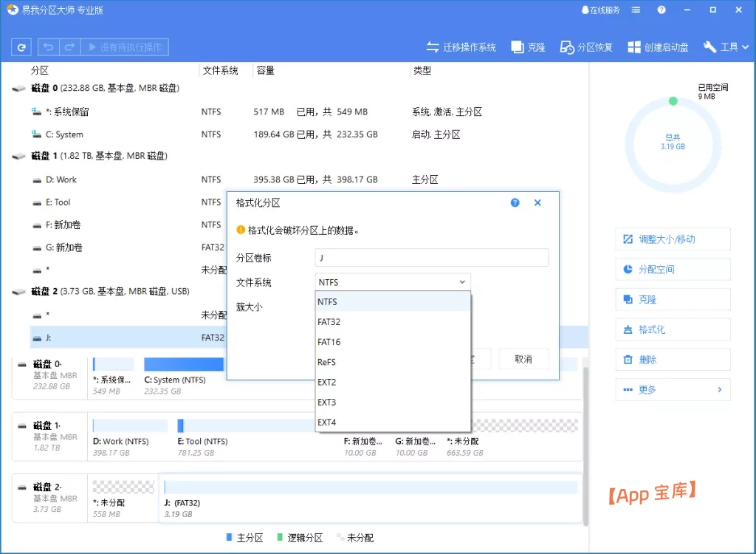The width and height of the screenshot is (756, 554).
Task: Click the undo arrow icon
Action: pyautogui.click(x=49, y=47)
